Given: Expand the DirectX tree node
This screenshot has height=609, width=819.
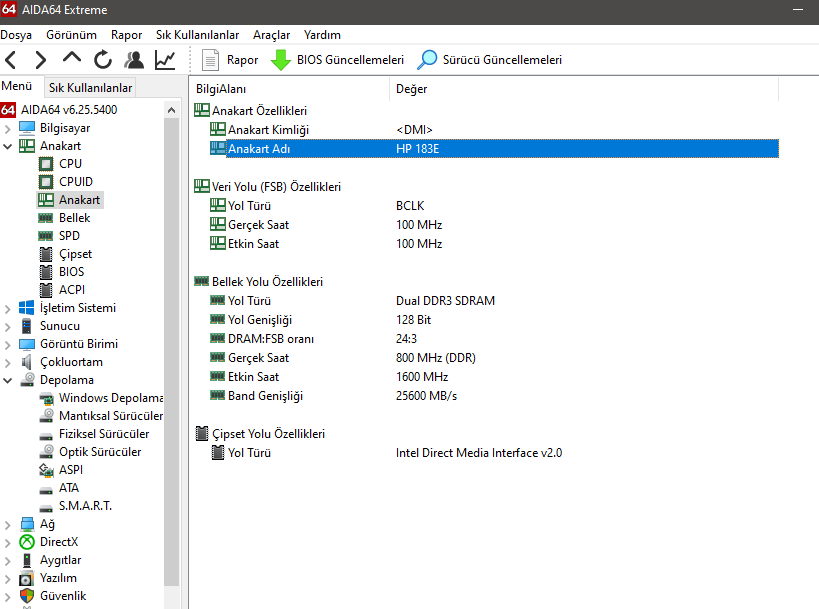Looking at the screenshot, I should [7, 543].
